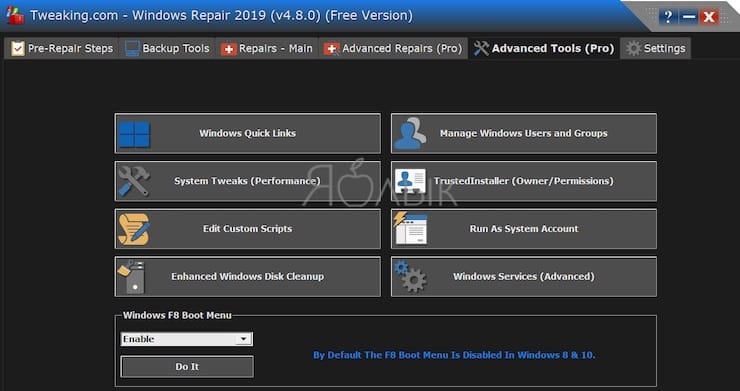
Task: Click the blue F8 Boot Menu default note
Action: point(454,355)
